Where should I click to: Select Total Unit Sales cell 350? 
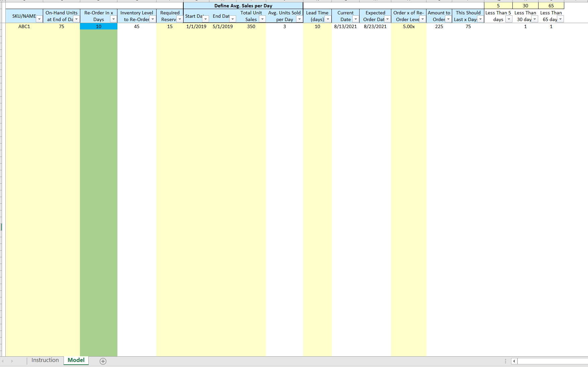(251, 26)
